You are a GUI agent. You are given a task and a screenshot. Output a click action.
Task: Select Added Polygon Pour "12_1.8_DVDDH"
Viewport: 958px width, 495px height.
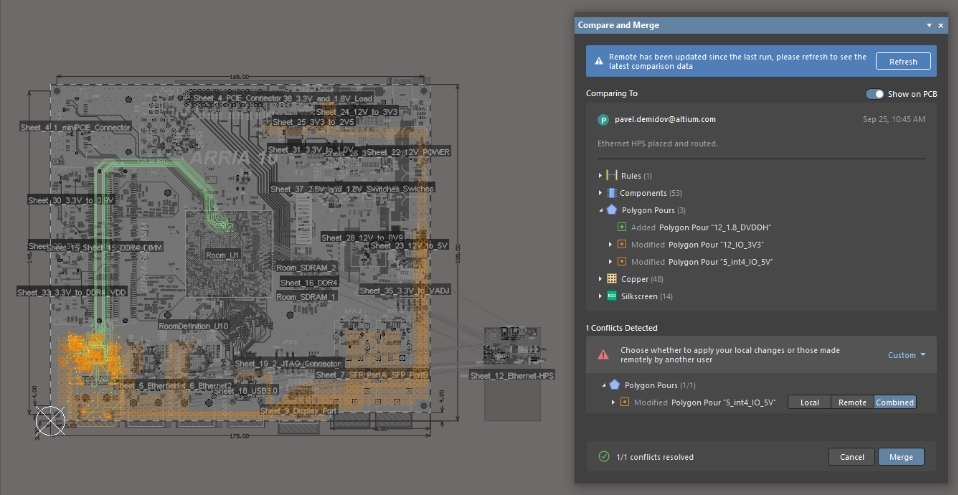(x=701, y=227)
